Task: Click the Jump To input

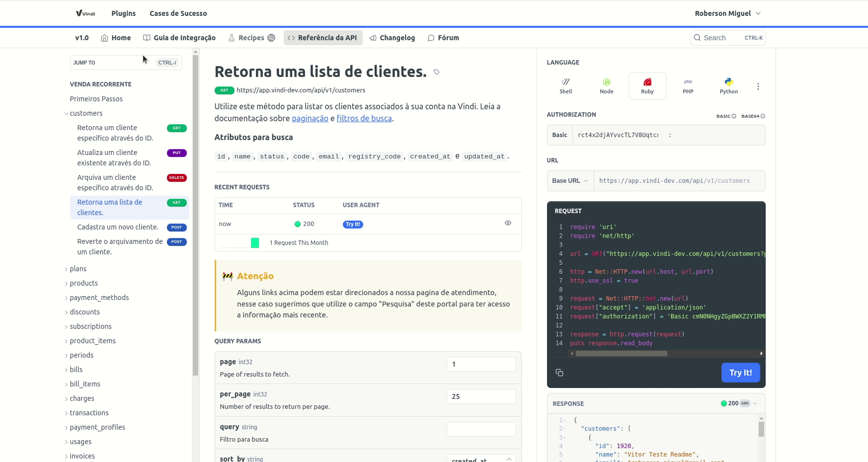Action: 126,63
